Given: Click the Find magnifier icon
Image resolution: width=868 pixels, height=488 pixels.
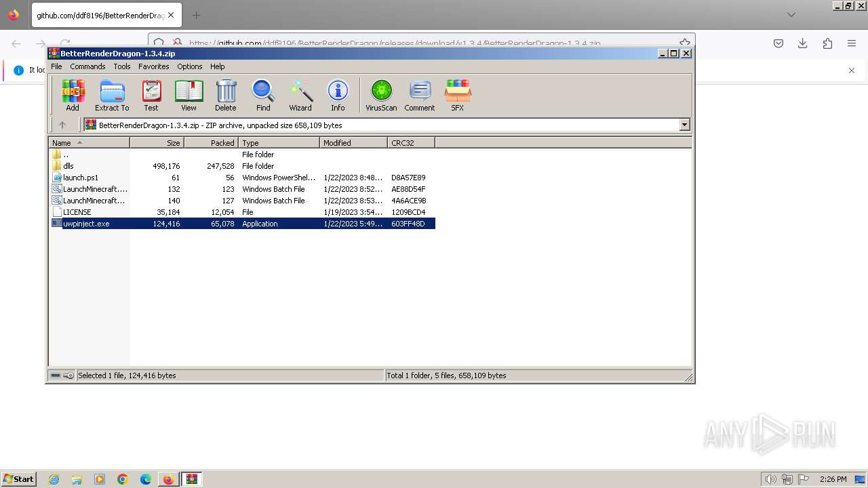Looking at the screenshot, I should pos(263,95).
